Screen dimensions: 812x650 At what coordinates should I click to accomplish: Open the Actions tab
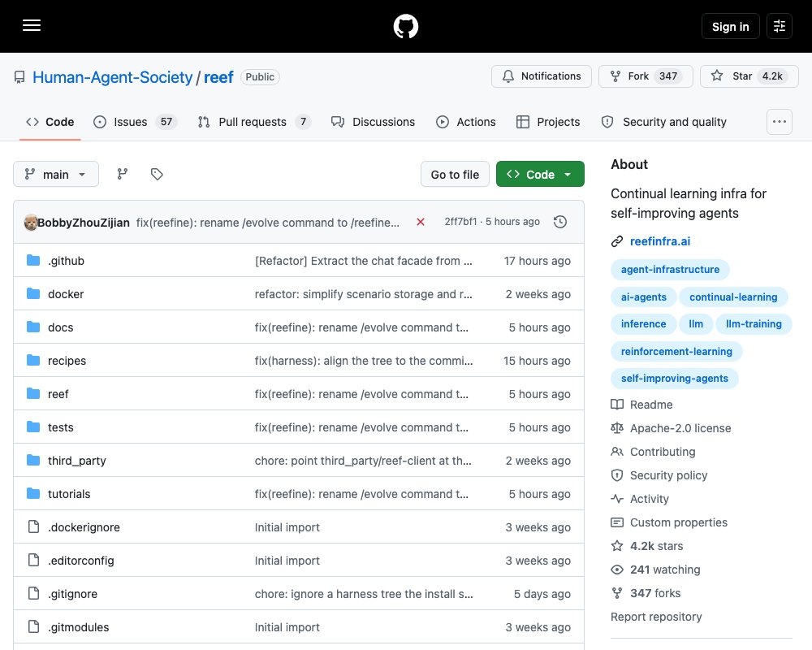(x=465, y=122)
